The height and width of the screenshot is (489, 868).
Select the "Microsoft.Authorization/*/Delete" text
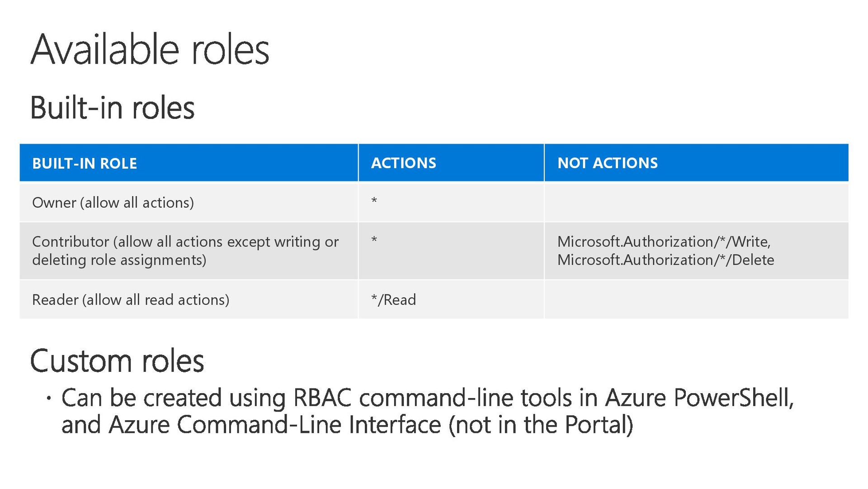coord(665,260)
